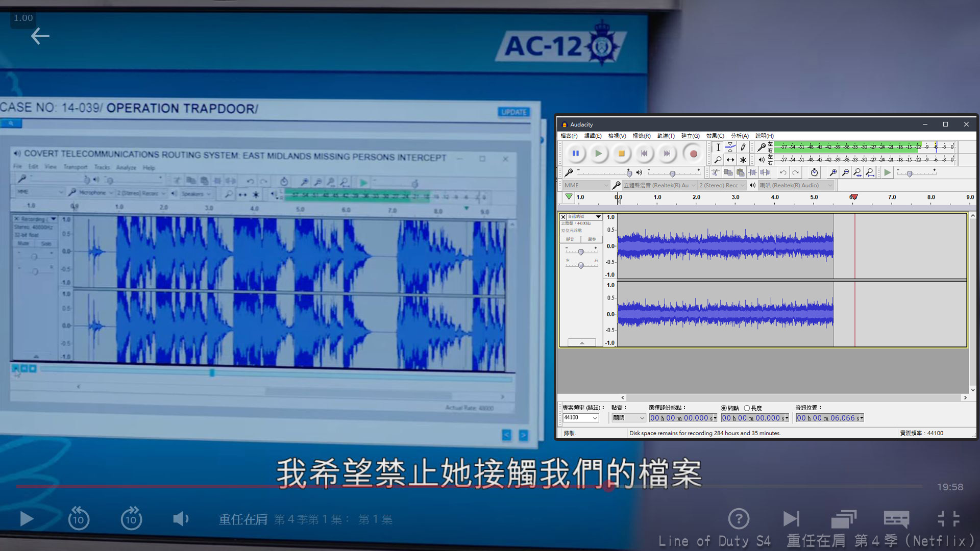This screenshot has height=551, width=980.
Task: Skip video forward 10 seconds
Action: tap(131, 518)
